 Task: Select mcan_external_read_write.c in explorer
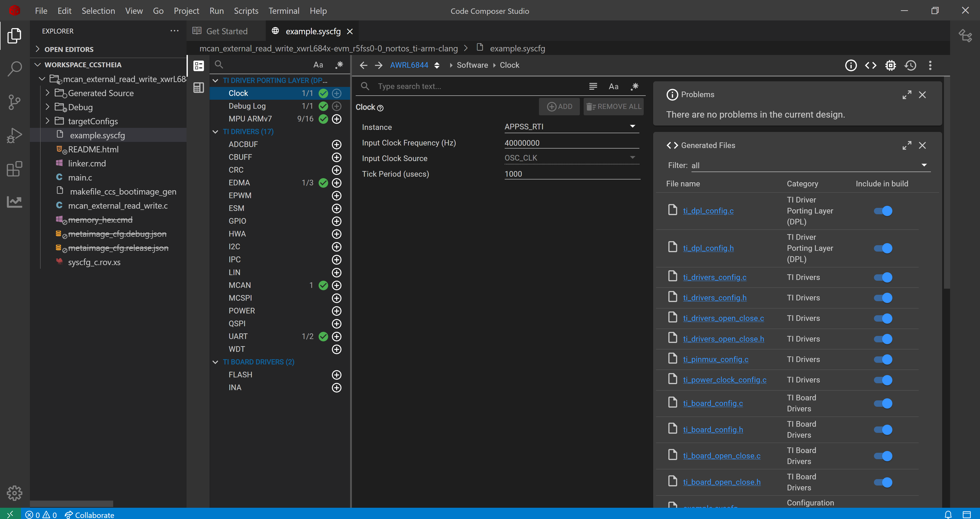point(118,206)
